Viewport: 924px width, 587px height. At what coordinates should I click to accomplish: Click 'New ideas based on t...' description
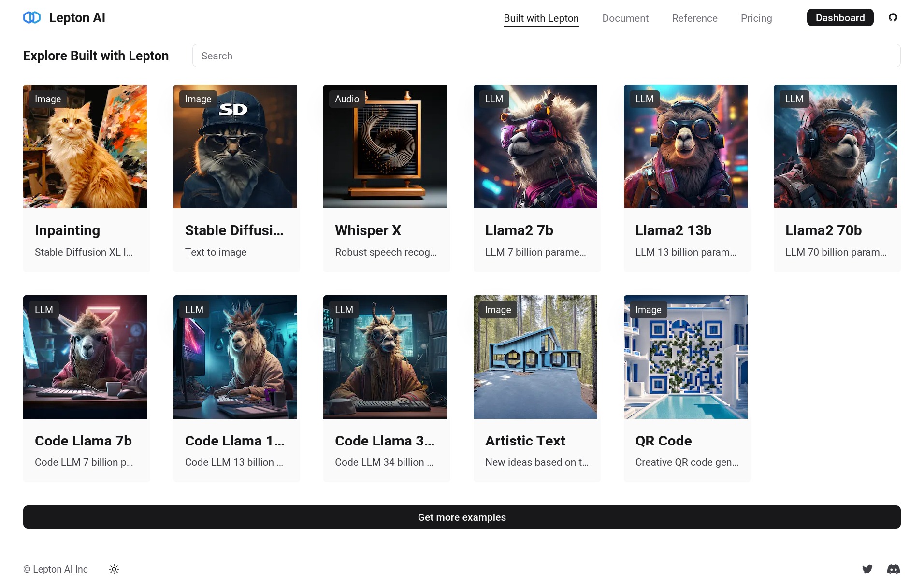pyautogui.click(x=537, y=462)
